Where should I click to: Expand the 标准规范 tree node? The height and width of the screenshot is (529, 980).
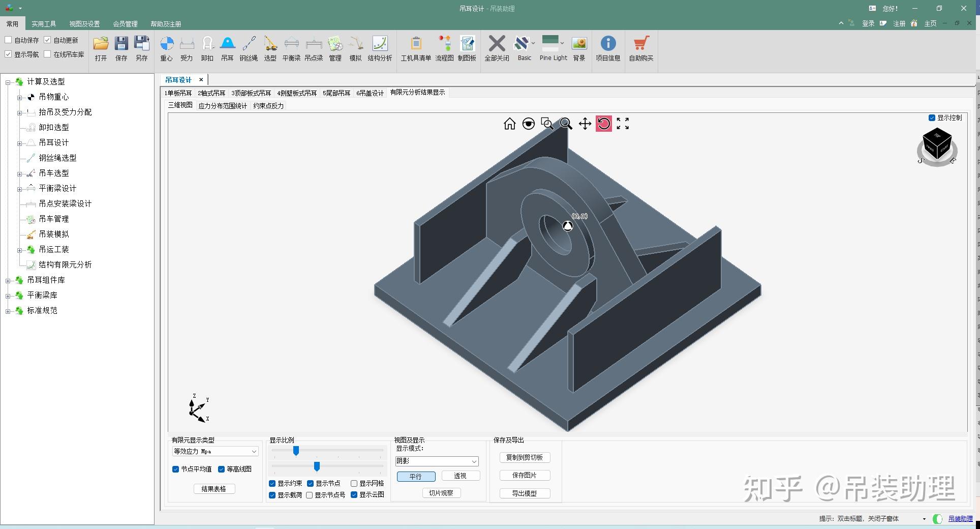coord(8,311)
